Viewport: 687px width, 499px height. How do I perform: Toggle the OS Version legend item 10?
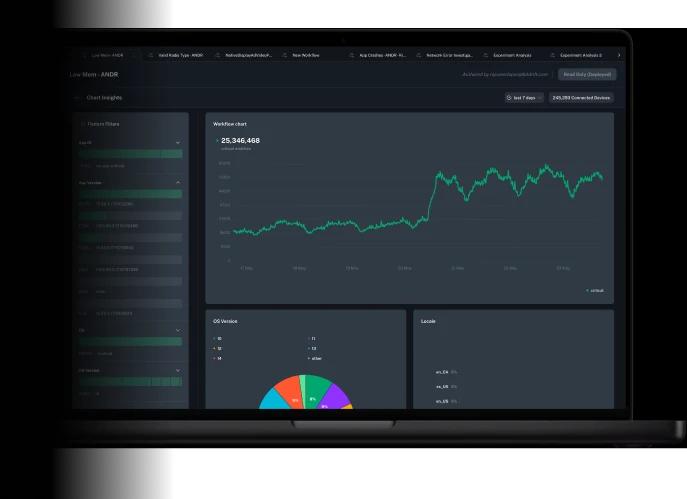point(217,339)
